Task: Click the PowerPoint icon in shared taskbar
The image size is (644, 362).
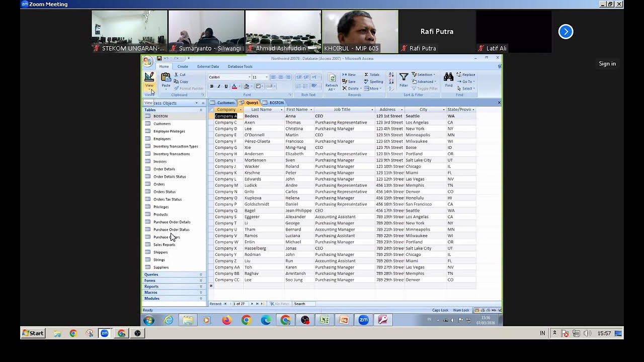Action: point(344,320)
